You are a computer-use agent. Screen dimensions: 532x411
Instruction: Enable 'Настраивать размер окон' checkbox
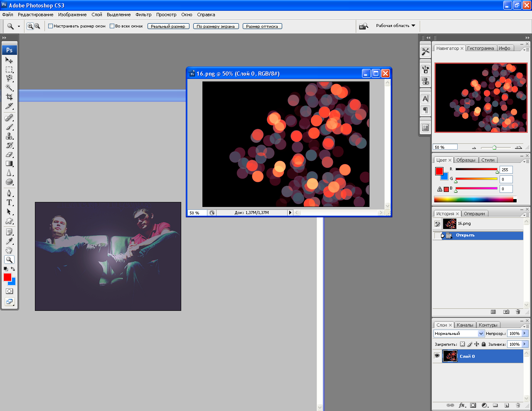pos(51,26)
